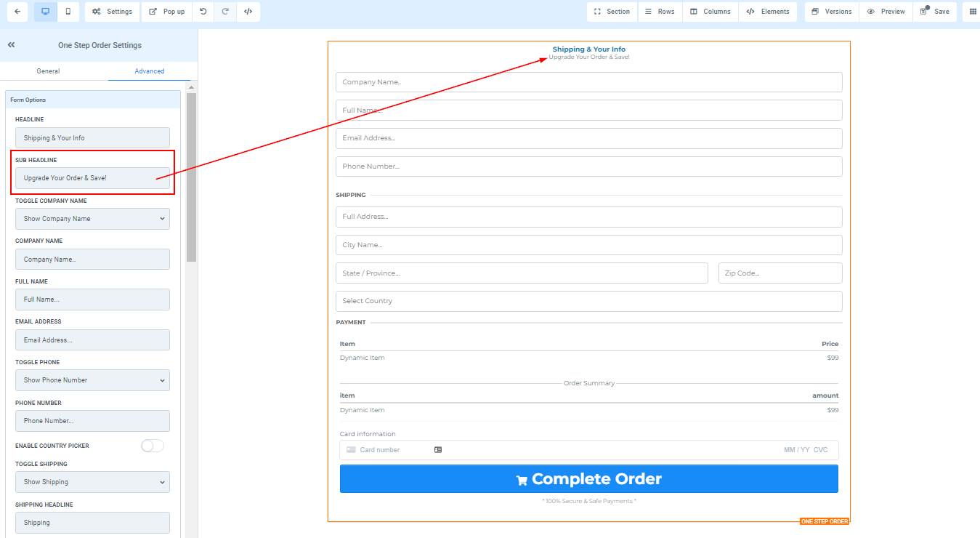Edit the Shipping Headline field
The image size is (980, 538).
pyautogui.click(x=92, y=523)
